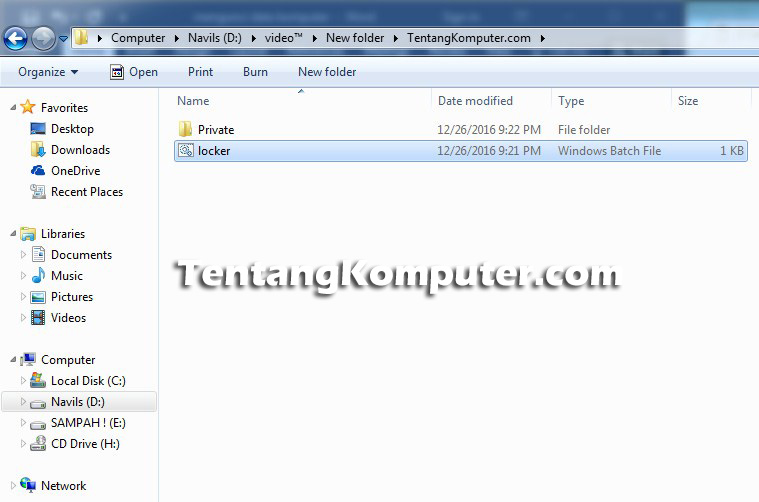This screenshot has width=759, height=502.
Task: Click the locker file name
Action: 214,151
